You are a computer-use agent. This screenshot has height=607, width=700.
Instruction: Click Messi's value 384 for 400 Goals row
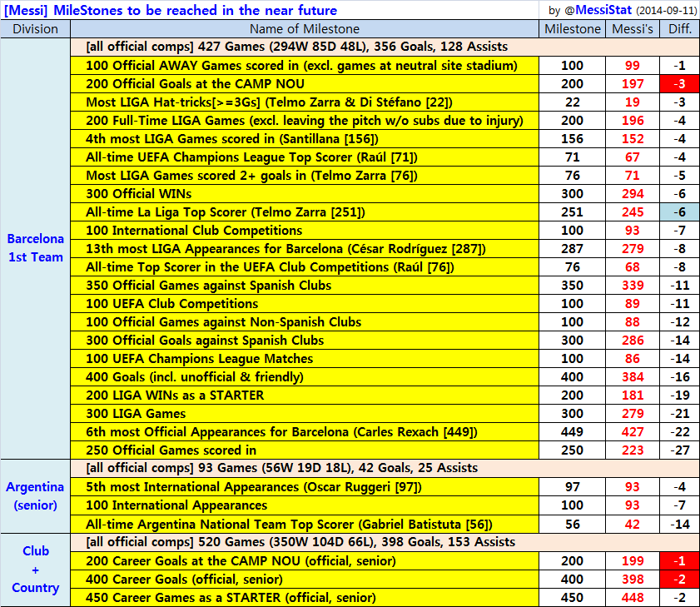(633, 377)
